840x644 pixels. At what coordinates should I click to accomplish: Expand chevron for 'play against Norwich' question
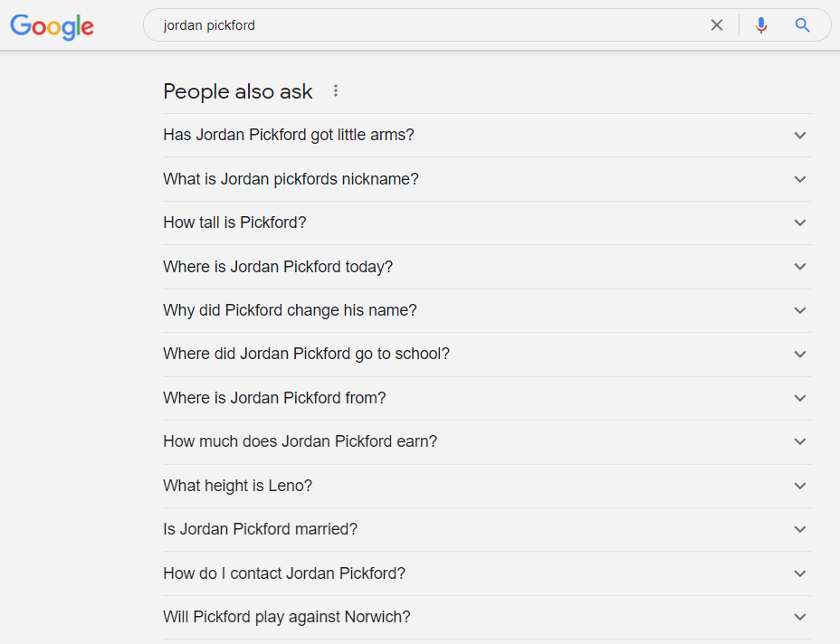pyautogui.click(x=800, y=617)
